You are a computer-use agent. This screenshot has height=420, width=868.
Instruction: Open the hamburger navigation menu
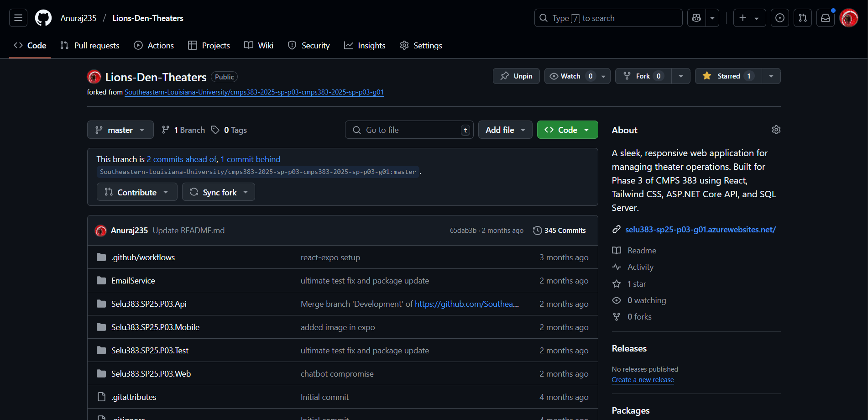(x=18, y=18)
